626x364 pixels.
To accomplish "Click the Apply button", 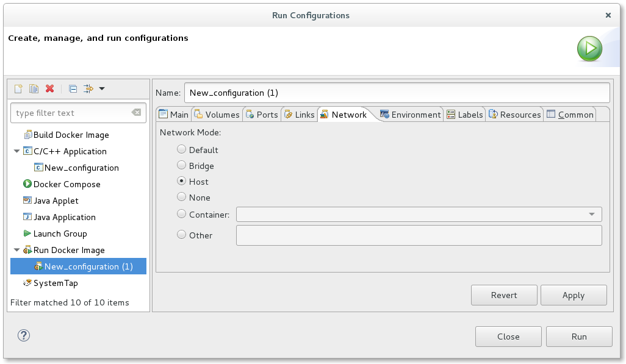I will pyautogui.click(x=573, y=295).
